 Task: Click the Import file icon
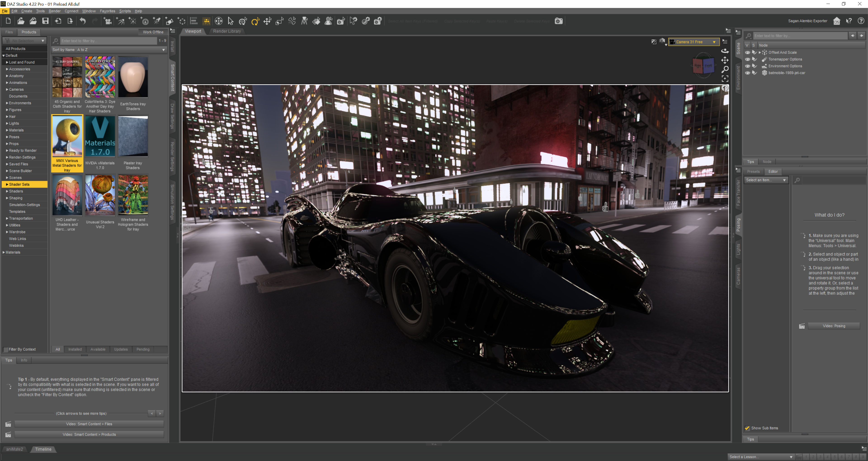pyautogui.click(x=58, y=21)
